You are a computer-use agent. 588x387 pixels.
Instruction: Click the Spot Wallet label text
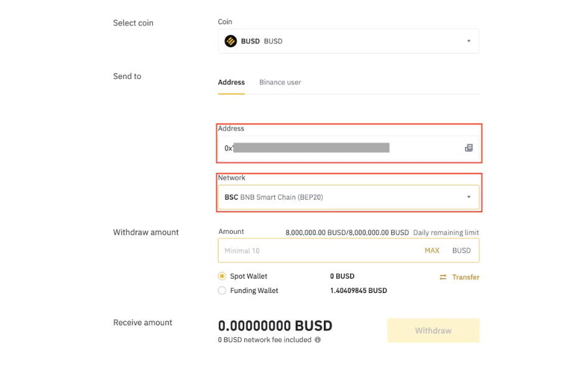[249, 276]
